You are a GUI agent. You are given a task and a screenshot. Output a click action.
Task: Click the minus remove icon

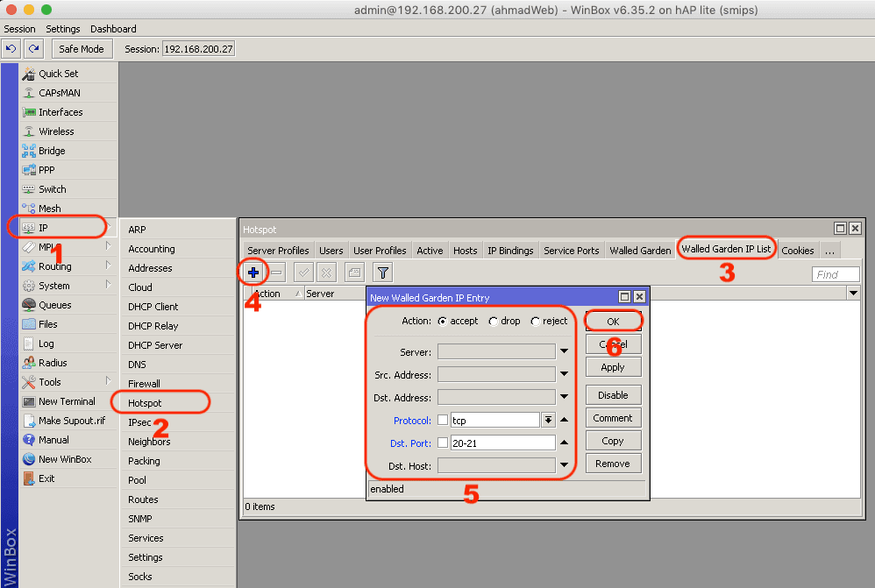(x=276, y=273)
